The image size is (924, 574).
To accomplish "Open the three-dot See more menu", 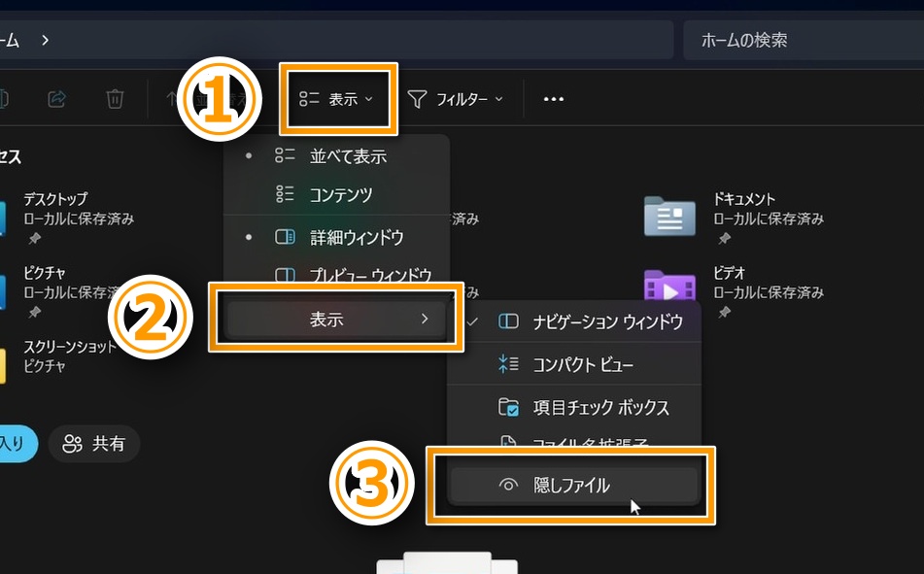I will (x=554, y=99).
